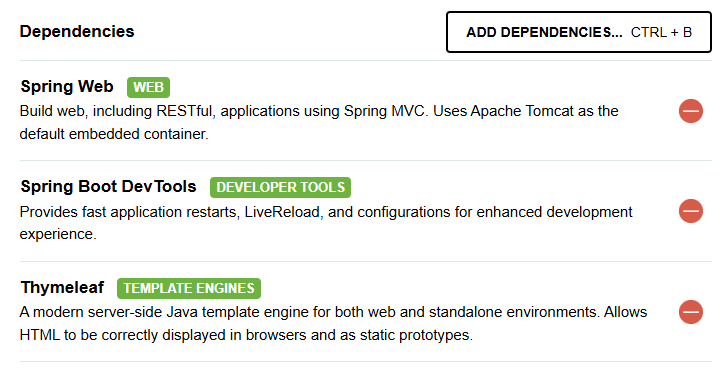721x382 pixels.
Task: Remove the Spring Boot DevTools dependency
Action: point(691,211)
